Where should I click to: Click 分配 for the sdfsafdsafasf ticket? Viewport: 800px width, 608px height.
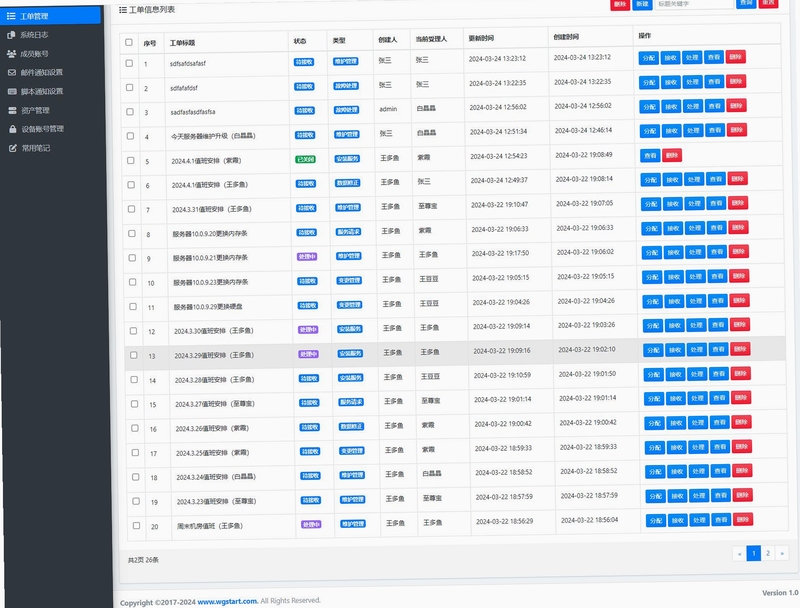[x=648, y=58]
